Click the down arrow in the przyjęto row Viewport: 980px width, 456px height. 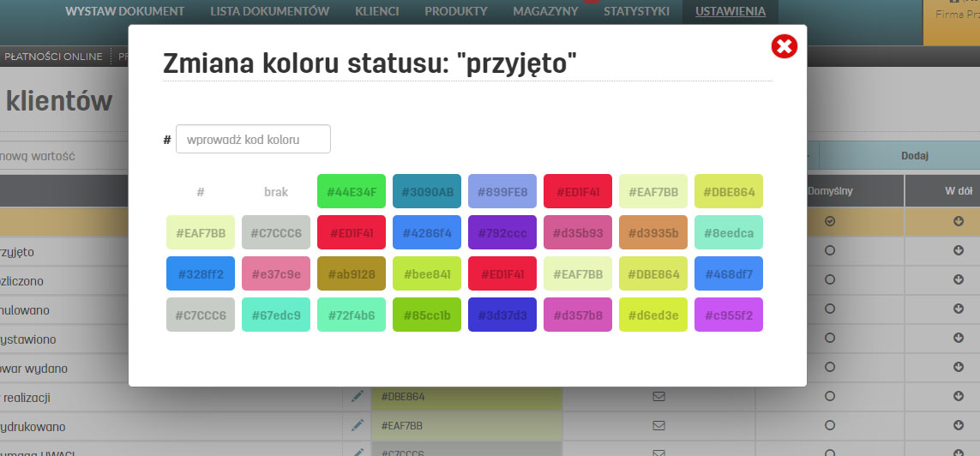tap(958, 250)
